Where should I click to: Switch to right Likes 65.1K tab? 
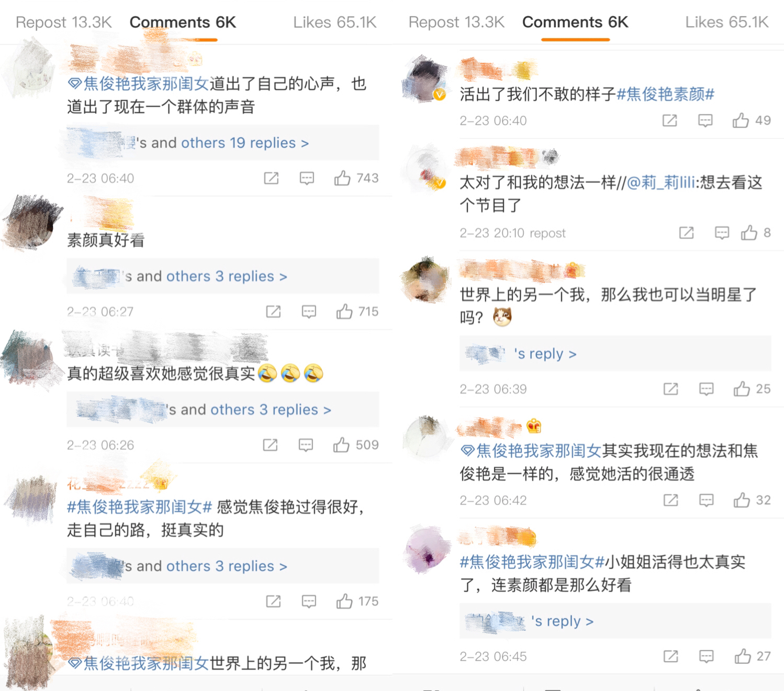pos(727,22)
